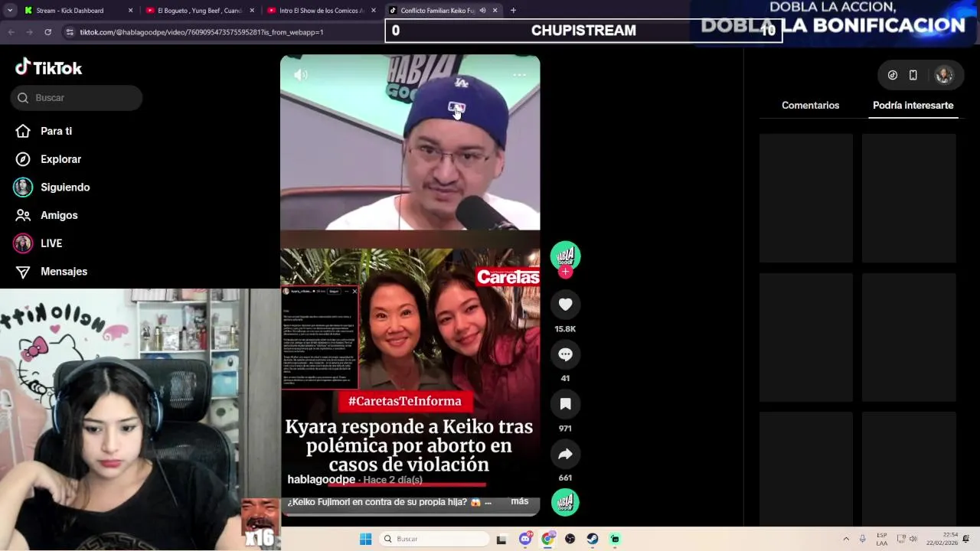Image resolution: width=980 pixels, height=551 pixels.
Task: Like the video with the heart icon
Action: pos(565,305)
